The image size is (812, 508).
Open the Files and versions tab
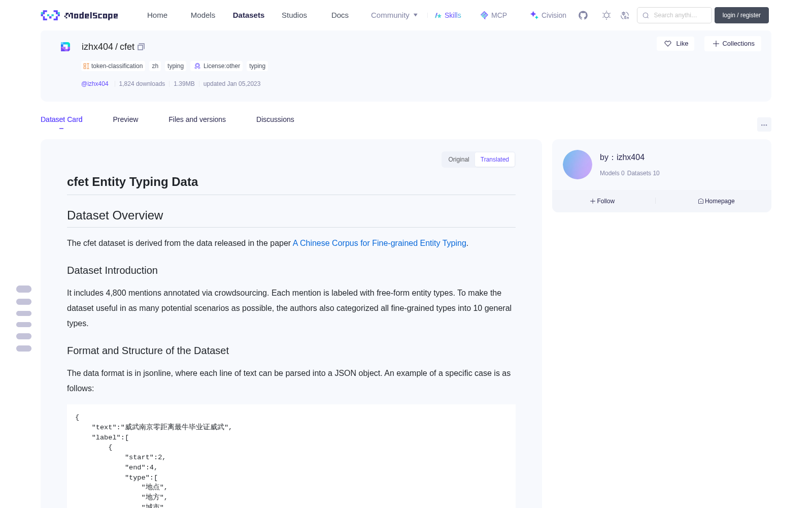click(x=197, y=119)
